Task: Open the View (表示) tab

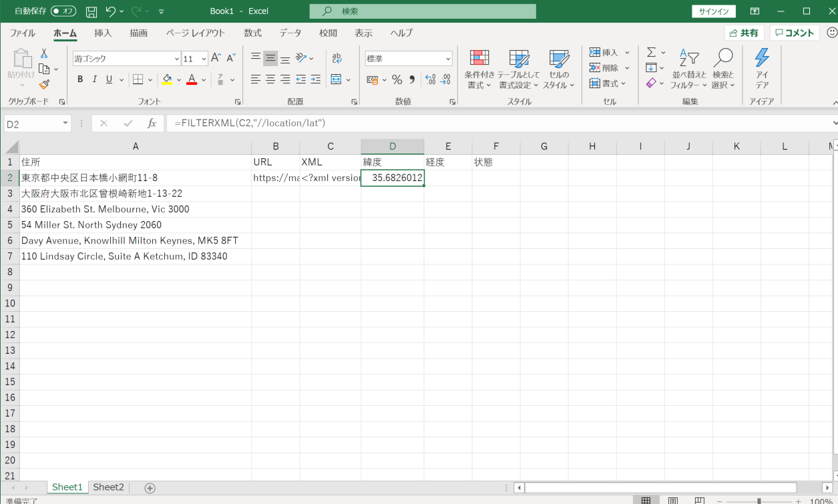Action: pyautogui.click(x=363, y=33)
